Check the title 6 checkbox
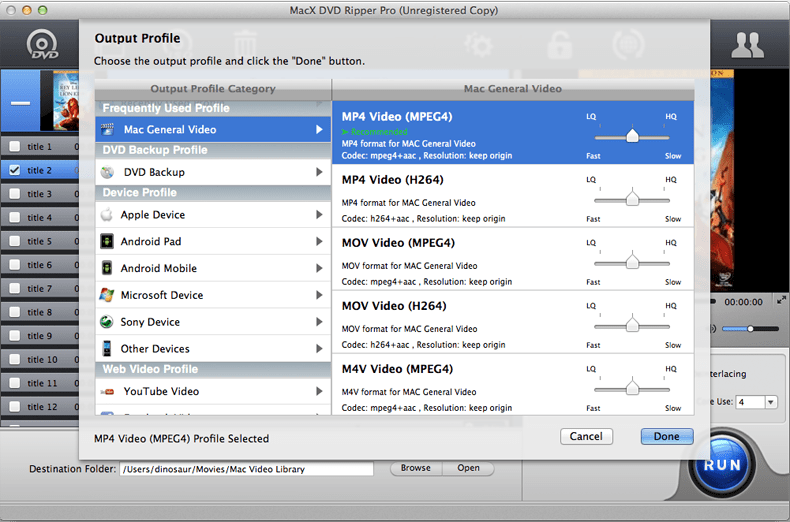 pos(15,265)
